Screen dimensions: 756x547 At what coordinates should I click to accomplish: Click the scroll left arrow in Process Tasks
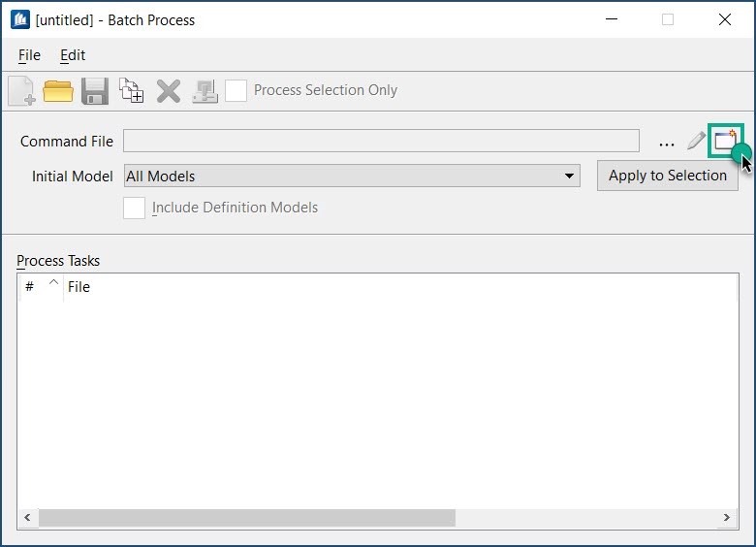(27, 518)
